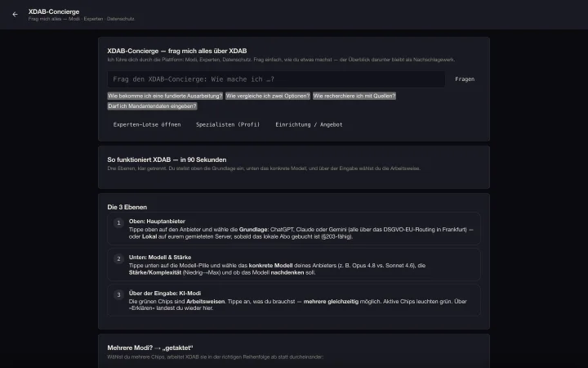Open Einrichtung / Angebot
The height and width of the screenshot is (368, 588).
[x=309, y=124]
